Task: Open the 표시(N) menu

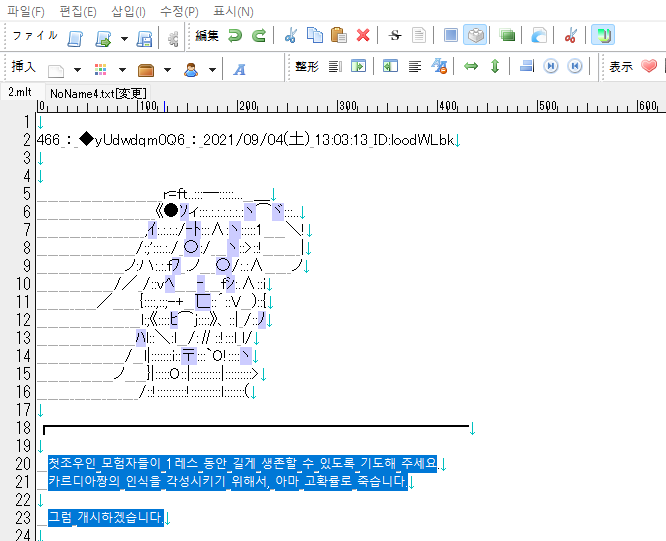Action: click(233, 11)
